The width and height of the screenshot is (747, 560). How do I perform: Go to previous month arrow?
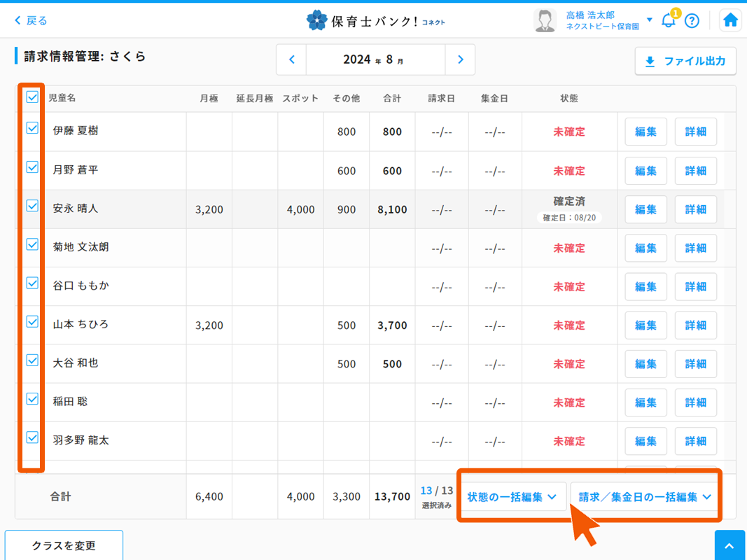pyautogui.click(x=292, y=60)
